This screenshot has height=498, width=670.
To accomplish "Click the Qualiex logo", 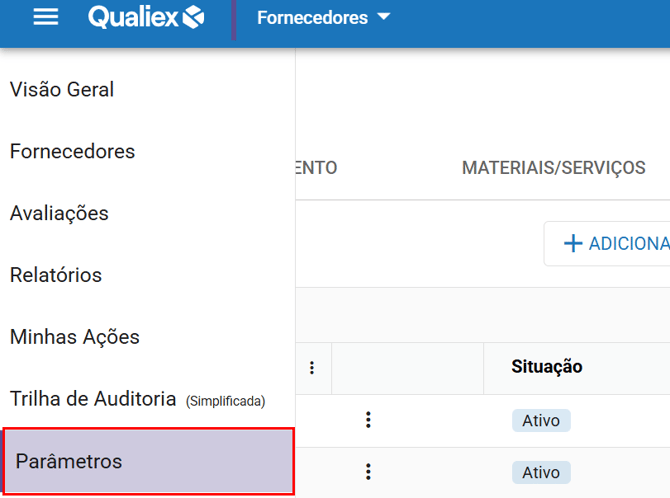I will point(146,18).
